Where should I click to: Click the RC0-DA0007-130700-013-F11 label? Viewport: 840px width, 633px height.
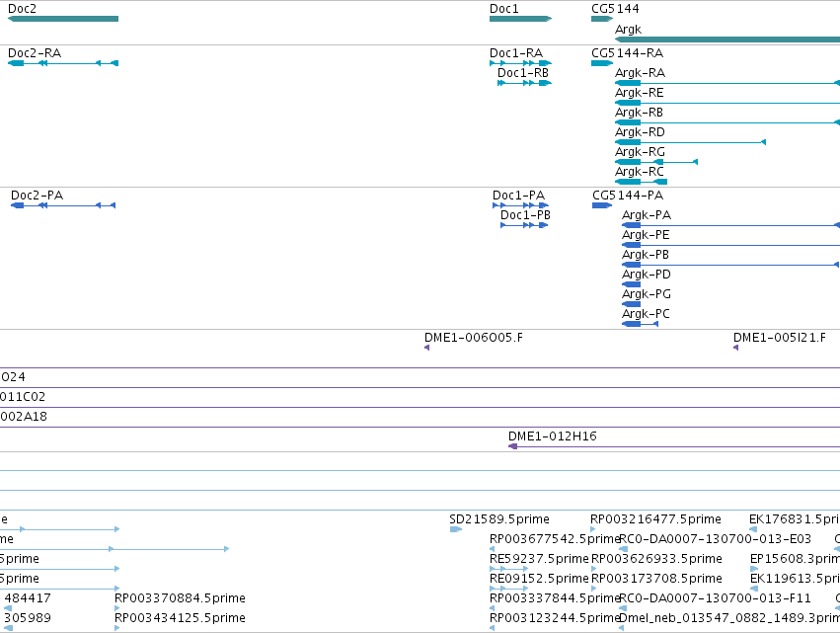pos(716,598)
